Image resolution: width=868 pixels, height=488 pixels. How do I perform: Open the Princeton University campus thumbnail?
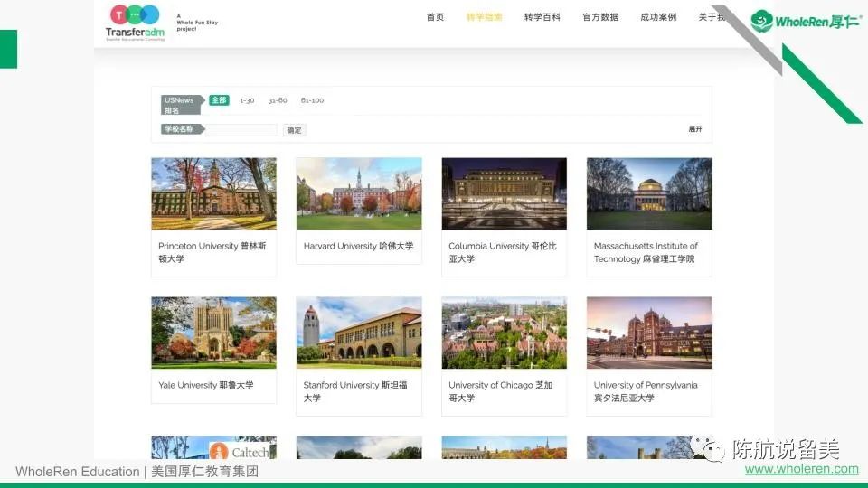(x=213, y=193)
